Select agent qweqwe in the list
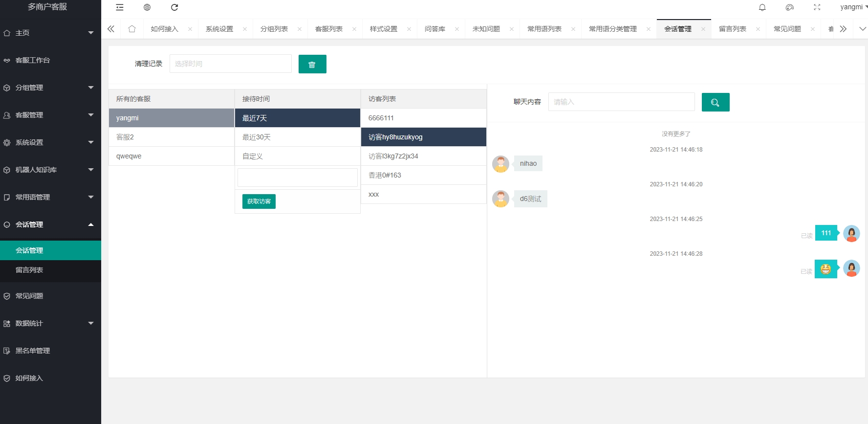 [x=172, y=156]
